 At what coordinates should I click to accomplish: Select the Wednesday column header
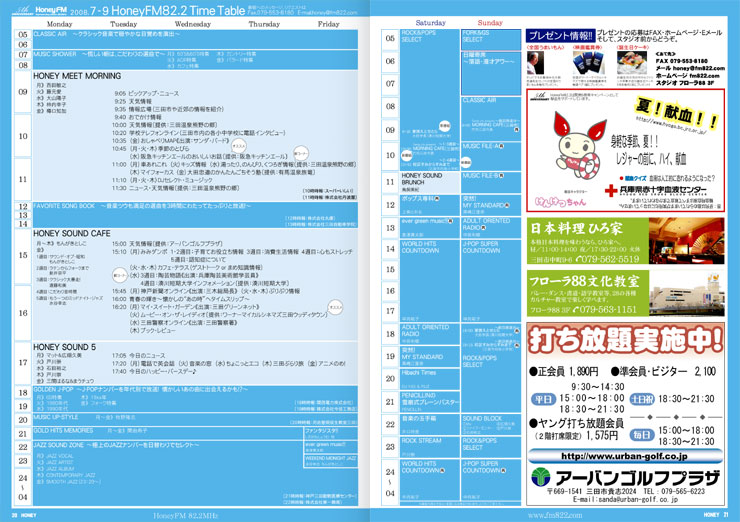tap(193, 24)
